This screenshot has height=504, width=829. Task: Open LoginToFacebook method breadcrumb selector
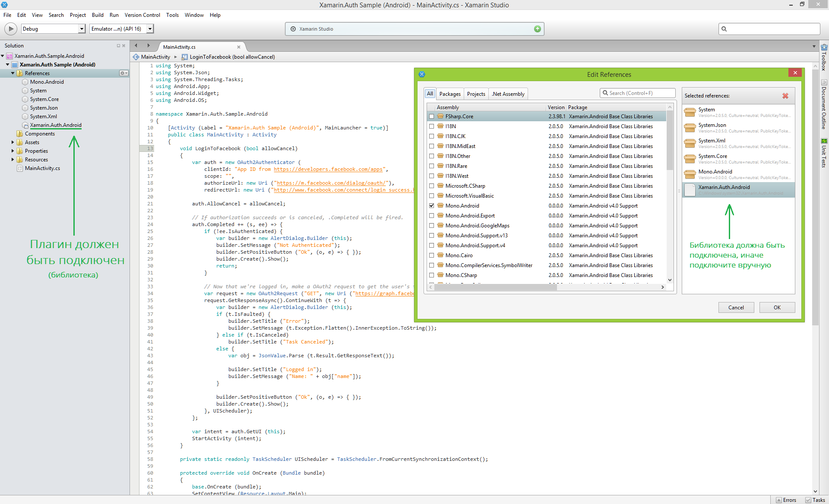point(228,57)
